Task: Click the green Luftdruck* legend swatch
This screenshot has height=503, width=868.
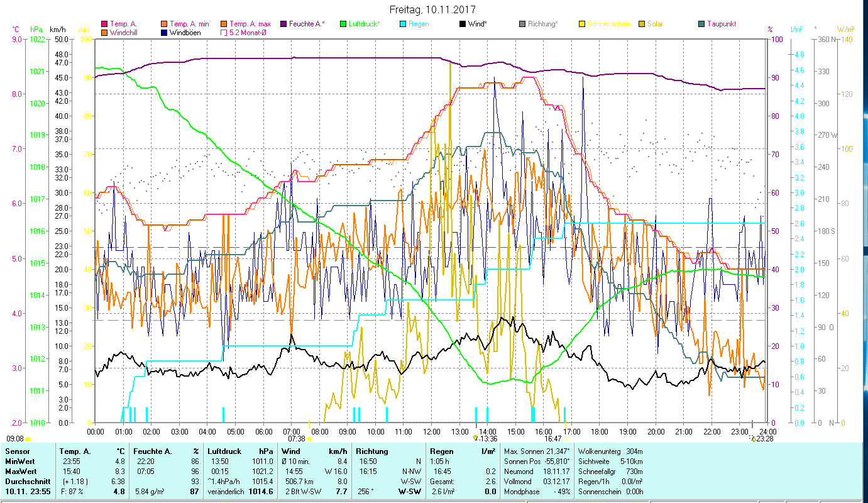Action: point(343,24)
